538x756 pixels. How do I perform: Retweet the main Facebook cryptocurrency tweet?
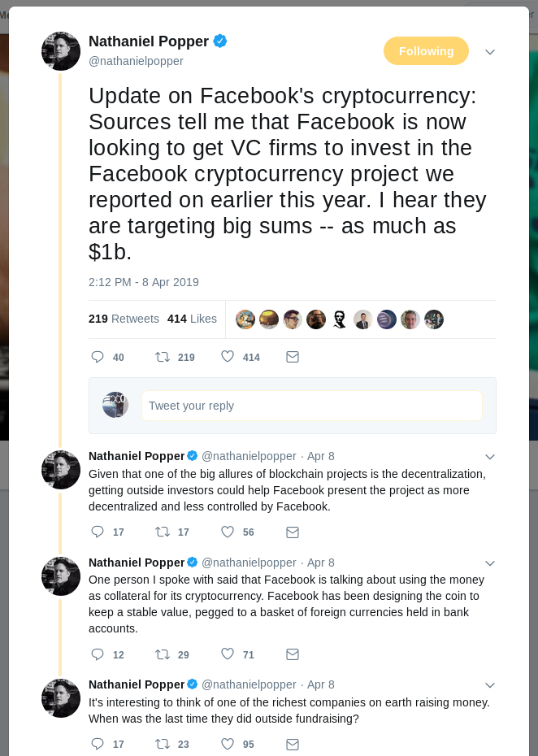(x=162, y=357)
